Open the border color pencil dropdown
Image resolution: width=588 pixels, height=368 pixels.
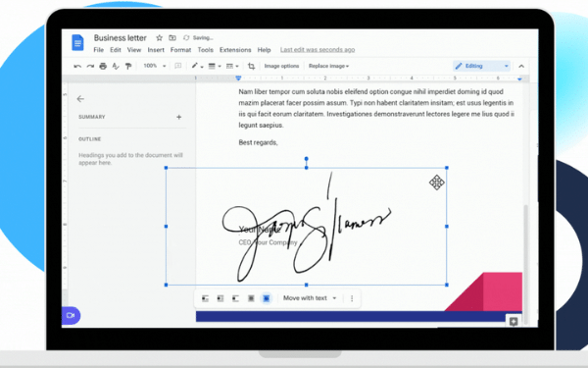click(x=197, y=66)
